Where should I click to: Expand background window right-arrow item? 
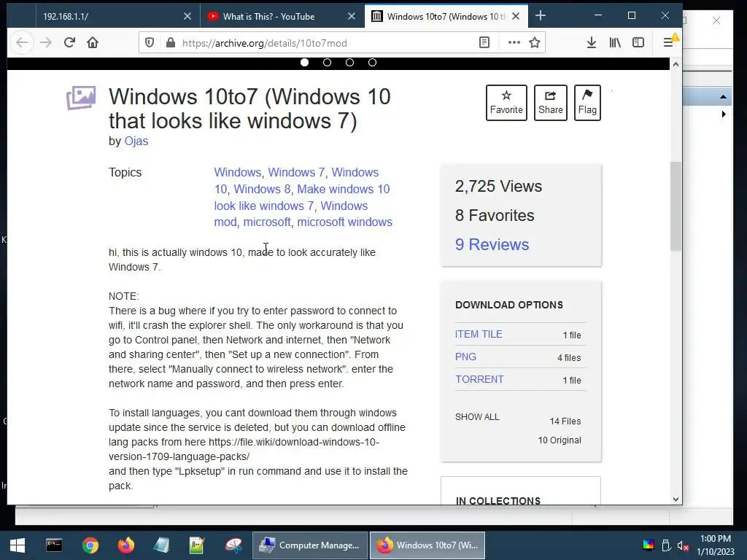point(724,114)
